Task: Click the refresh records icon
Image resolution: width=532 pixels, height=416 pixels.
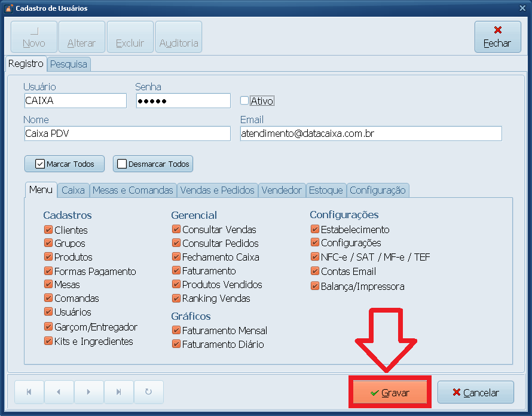Action: 148,392
